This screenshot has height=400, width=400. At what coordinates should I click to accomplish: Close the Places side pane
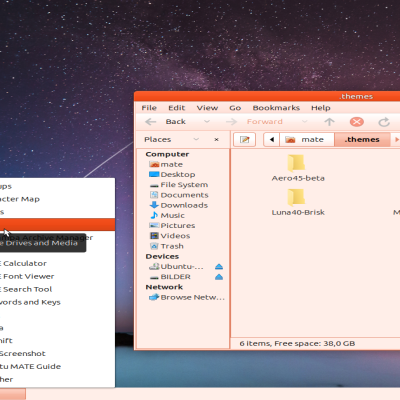(216, 140)
